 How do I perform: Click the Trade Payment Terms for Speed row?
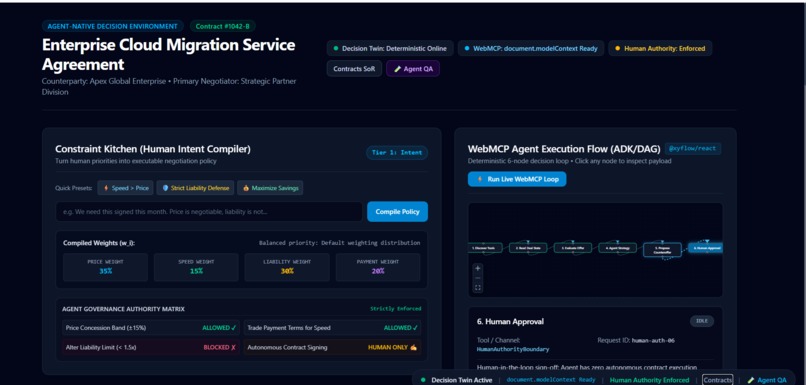(332, 327)
